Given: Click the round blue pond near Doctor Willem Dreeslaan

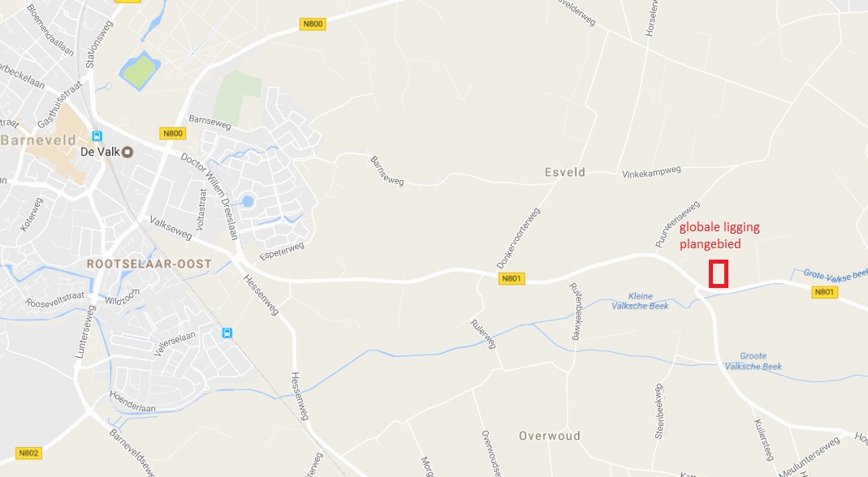Looking at the screenshot, I should (248, 201).
